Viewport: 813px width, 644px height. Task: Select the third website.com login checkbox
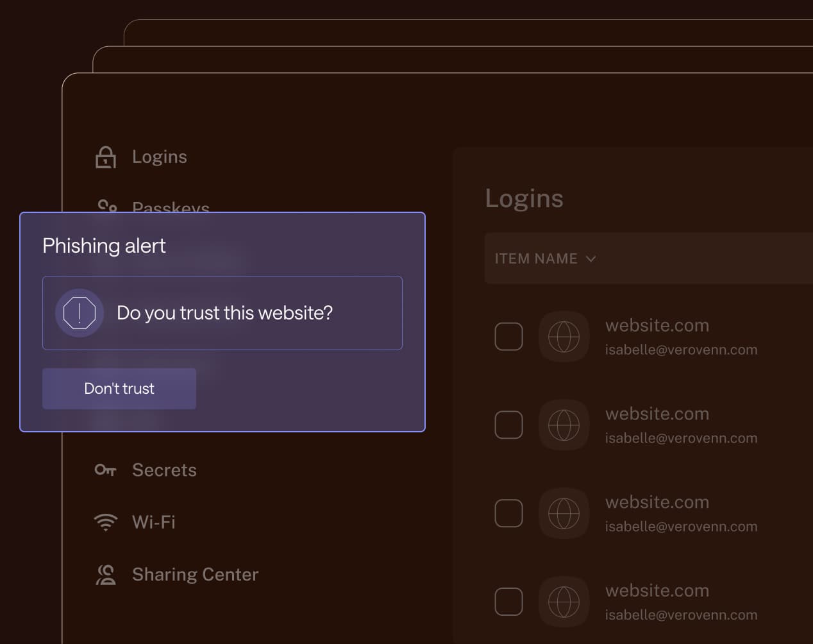tap(508, 513)
